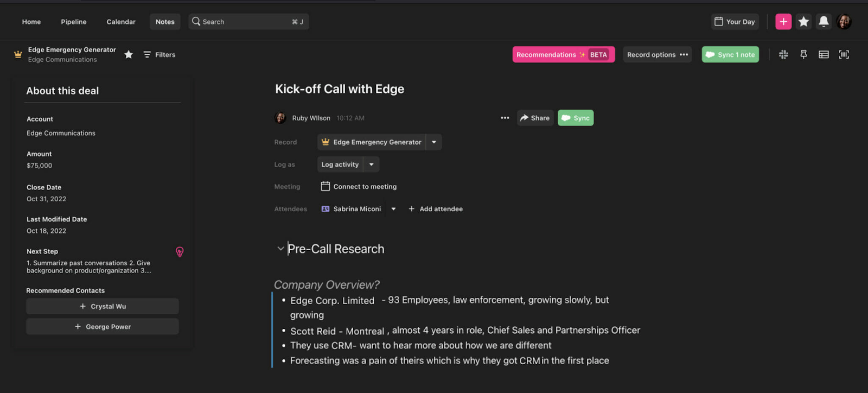The width and height of the screenshot is (868, 393).
Task: Open the notifications bell
Action: point(824,22)
